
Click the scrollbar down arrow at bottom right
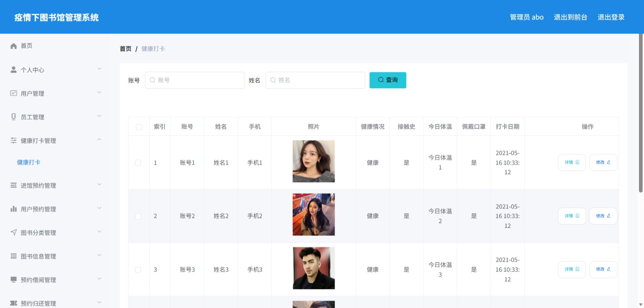(x=641, y=304)
